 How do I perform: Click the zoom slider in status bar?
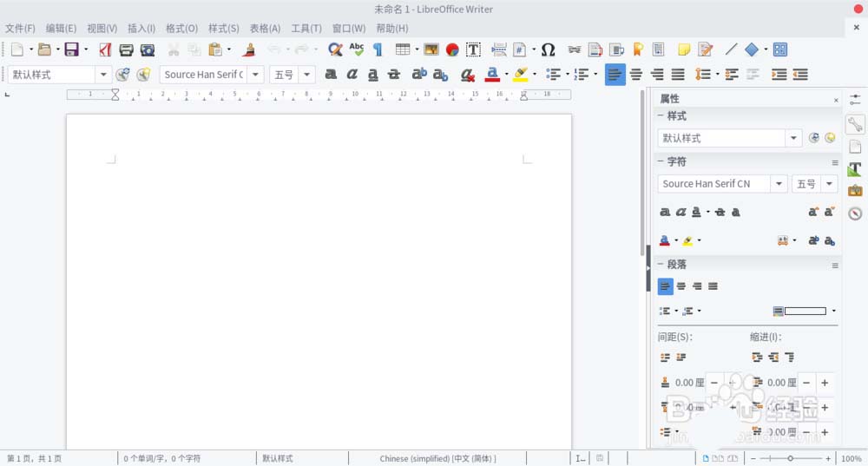(789, 458)
